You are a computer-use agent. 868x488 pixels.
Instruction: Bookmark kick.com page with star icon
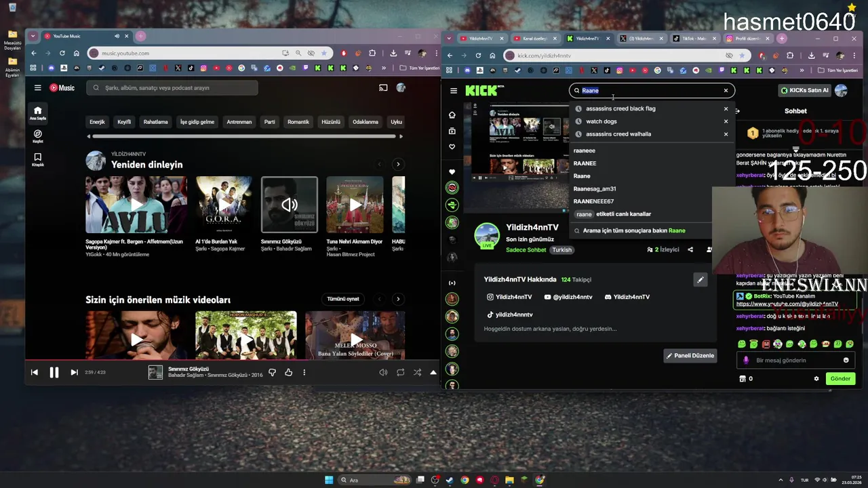742,56
